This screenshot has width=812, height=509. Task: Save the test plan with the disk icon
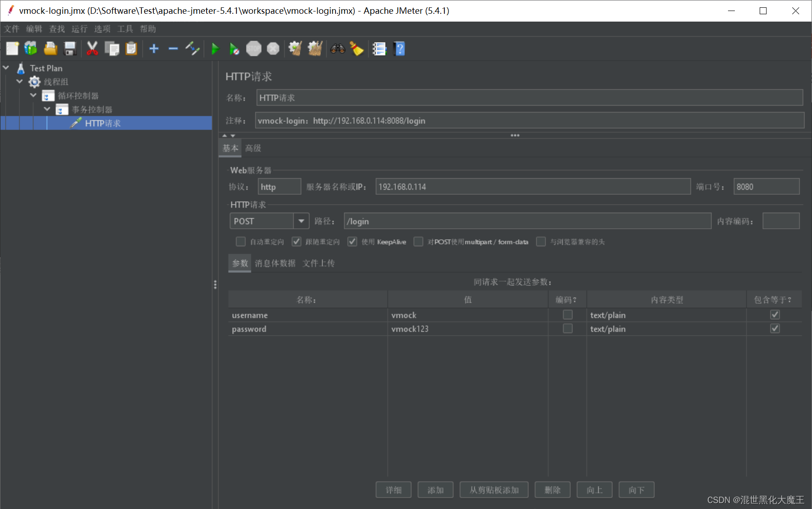click(70, 48)
